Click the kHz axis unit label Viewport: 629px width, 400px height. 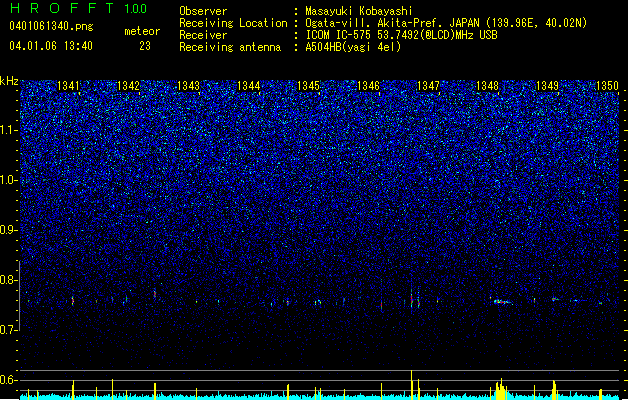(x=9, y=81)
